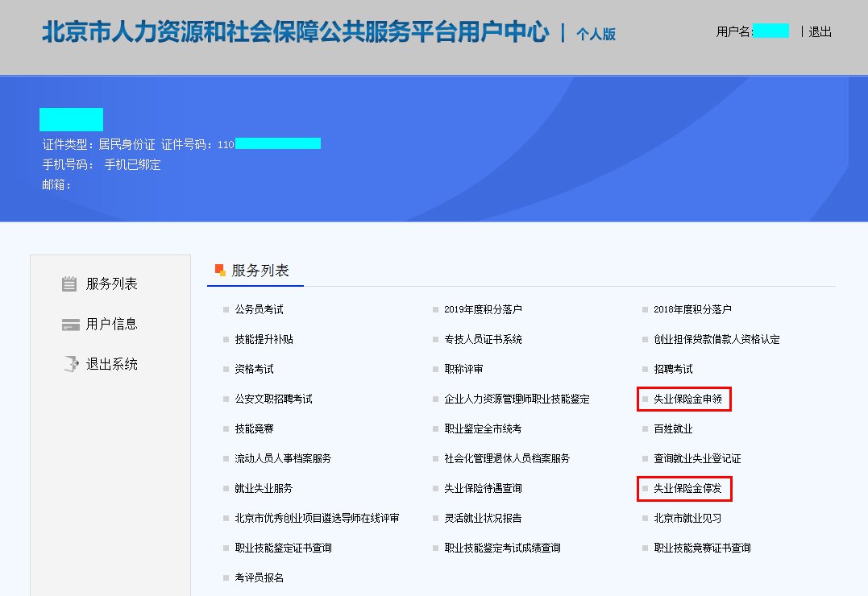This screenshot has height=596, width=868.
Task: Open the 公务员考试 link
Action: click(259, 309)
